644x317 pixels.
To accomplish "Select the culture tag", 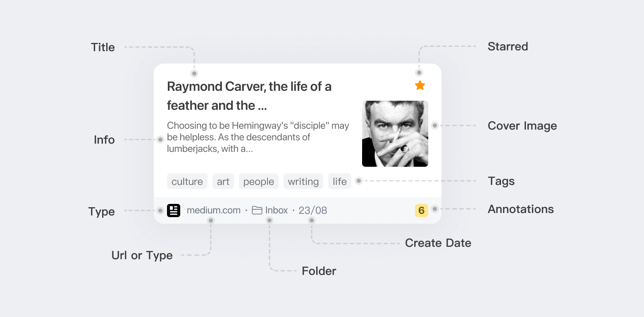I will [187, 181].
